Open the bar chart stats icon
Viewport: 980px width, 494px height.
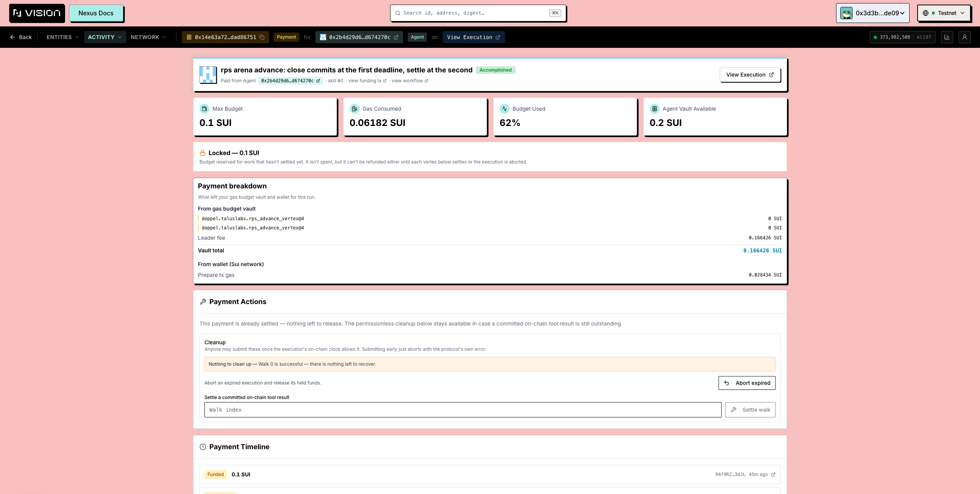point(947,37)
